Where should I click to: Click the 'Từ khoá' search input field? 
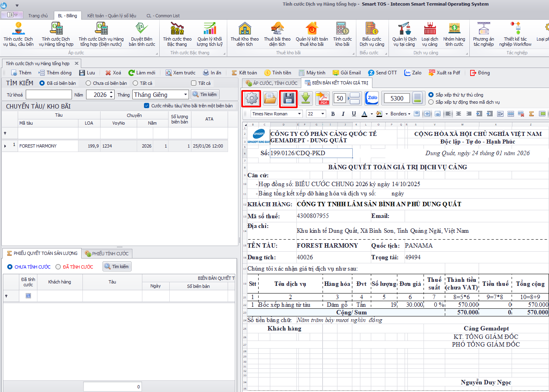49,94
